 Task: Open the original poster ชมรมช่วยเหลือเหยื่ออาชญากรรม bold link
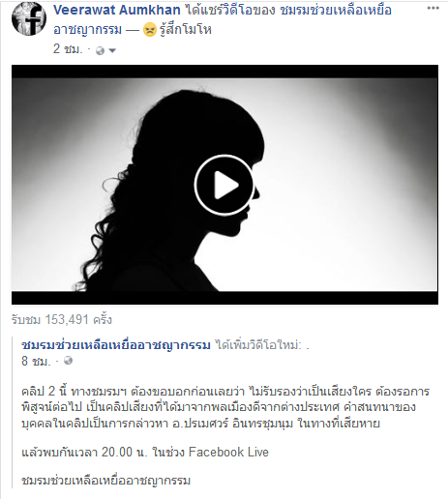click(x=116, y=345)
